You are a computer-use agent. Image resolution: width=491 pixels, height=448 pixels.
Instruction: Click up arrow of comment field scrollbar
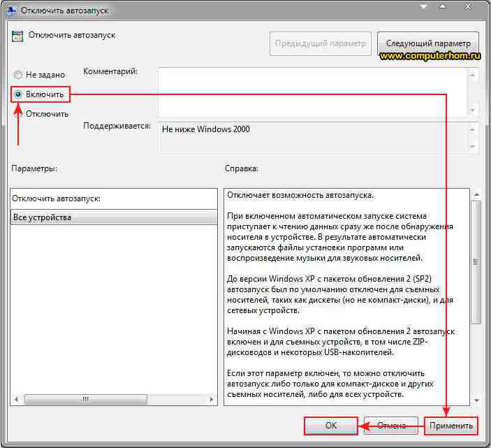point(473,75)
